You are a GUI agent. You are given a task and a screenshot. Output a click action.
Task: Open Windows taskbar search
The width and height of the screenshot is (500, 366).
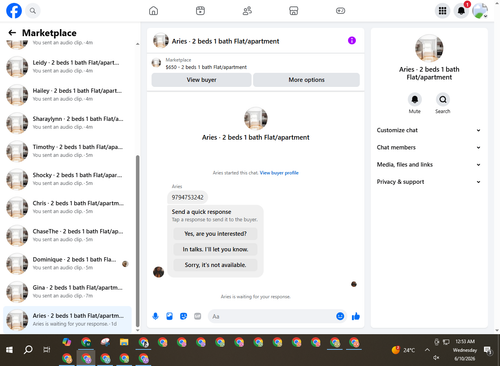28,350
